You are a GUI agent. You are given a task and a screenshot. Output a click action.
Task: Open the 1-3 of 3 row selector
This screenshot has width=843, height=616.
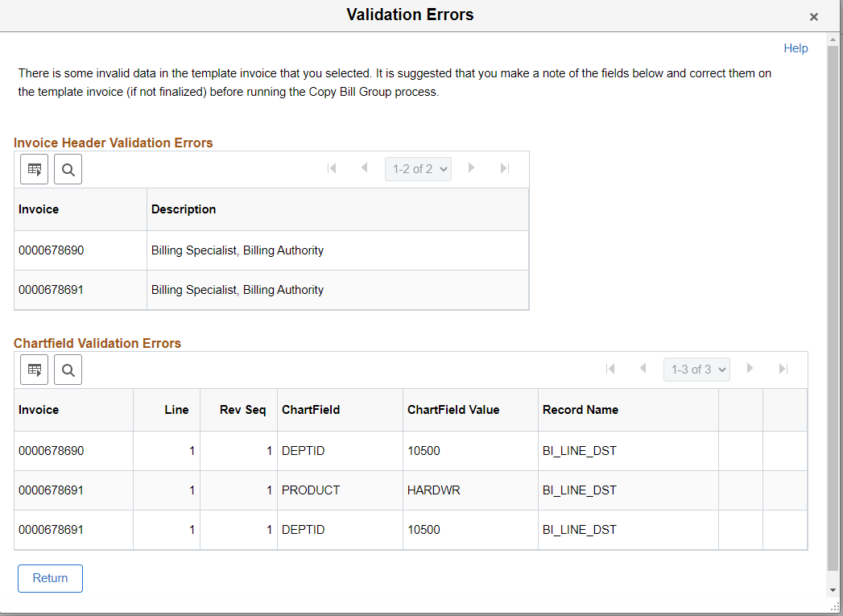coord(696,368)
